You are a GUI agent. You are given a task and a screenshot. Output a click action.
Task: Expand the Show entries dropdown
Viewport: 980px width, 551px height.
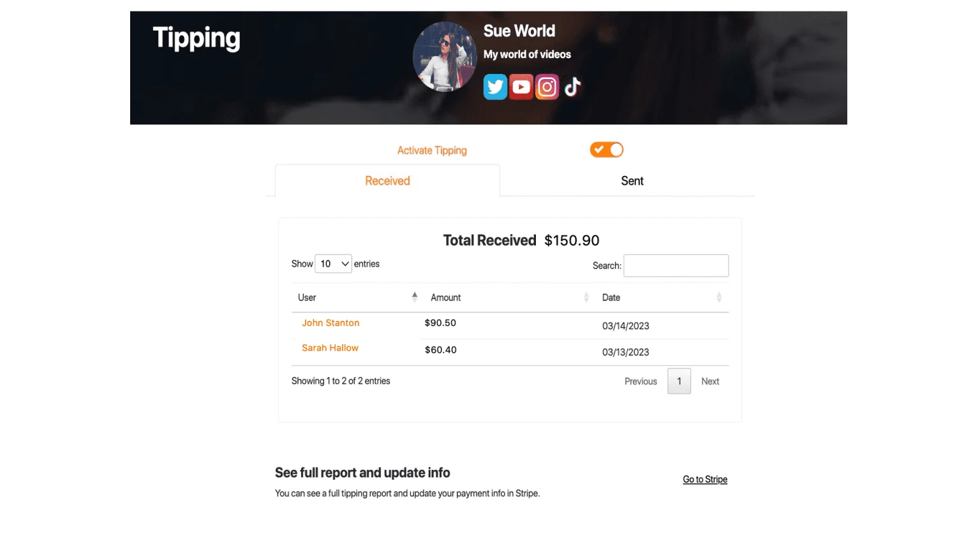pos(333,263)
